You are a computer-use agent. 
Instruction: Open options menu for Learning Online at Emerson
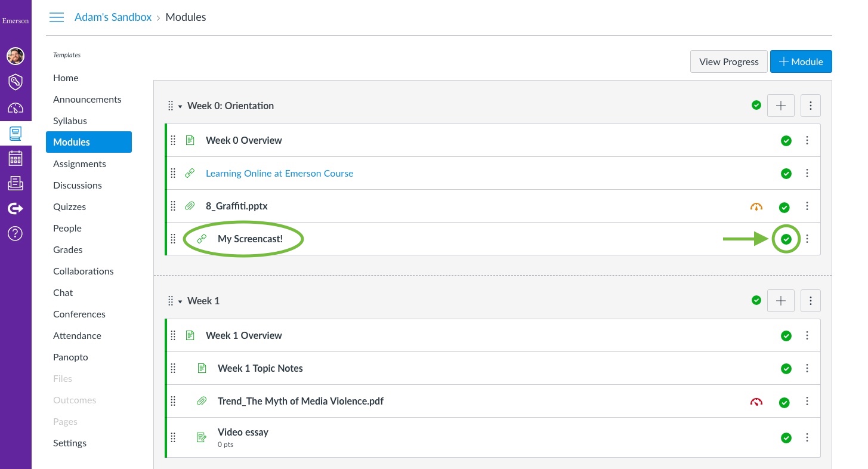click(x=807, y=173)
